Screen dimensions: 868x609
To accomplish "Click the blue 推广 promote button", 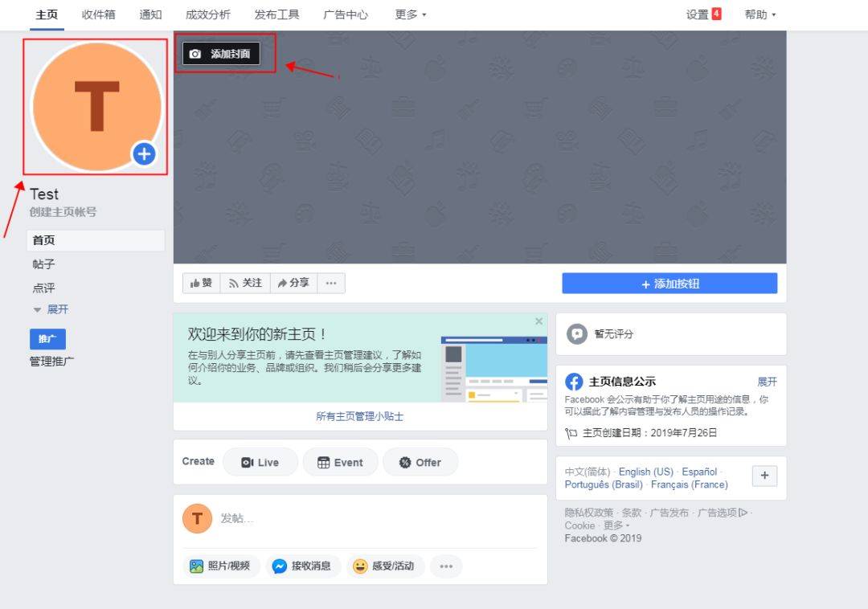I will click(47, 339).
